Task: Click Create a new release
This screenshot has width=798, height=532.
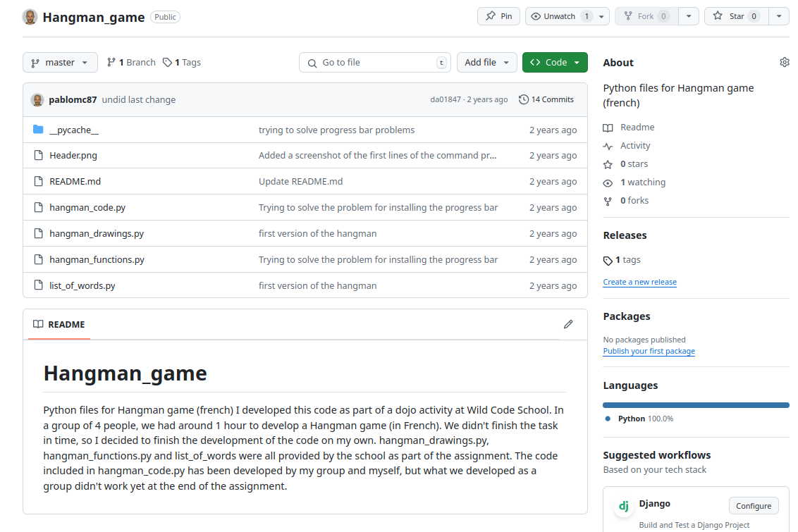Action: 639,283
